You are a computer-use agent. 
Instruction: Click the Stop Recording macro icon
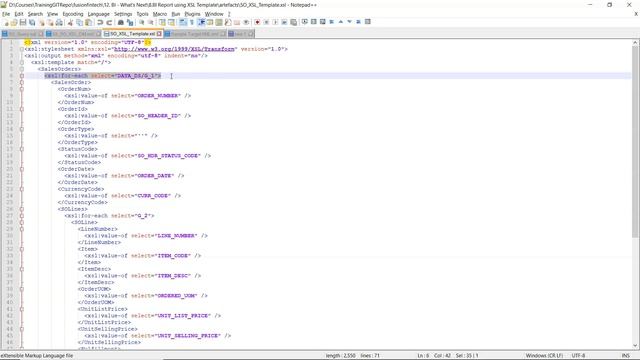pos(266,22)
